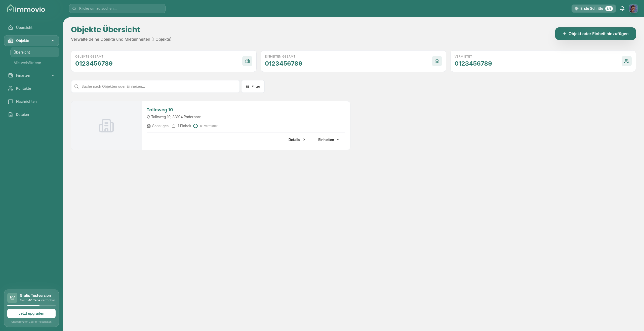The image size is (644, 331).
Task: Click the immovio logo
Action: tap(26, 9)
